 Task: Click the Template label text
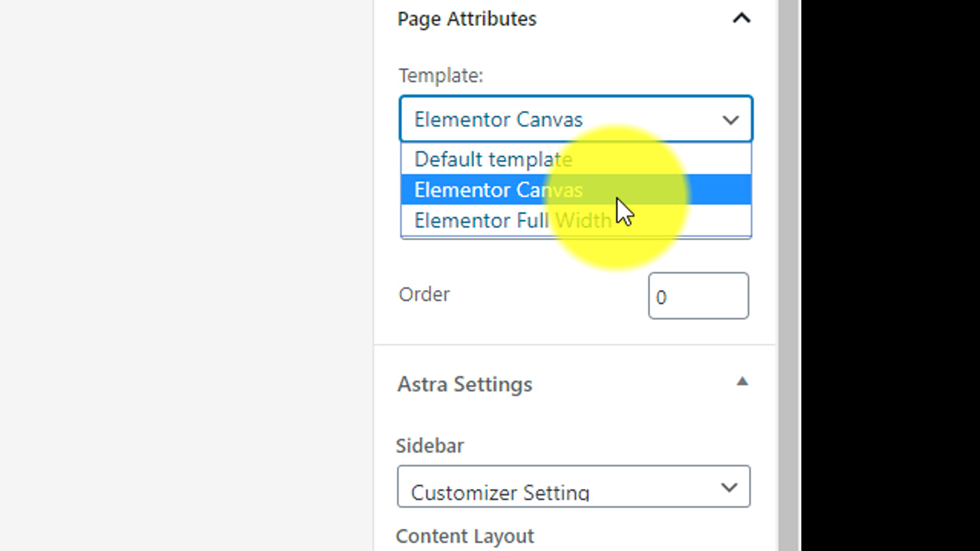click(x=440, y=76)
